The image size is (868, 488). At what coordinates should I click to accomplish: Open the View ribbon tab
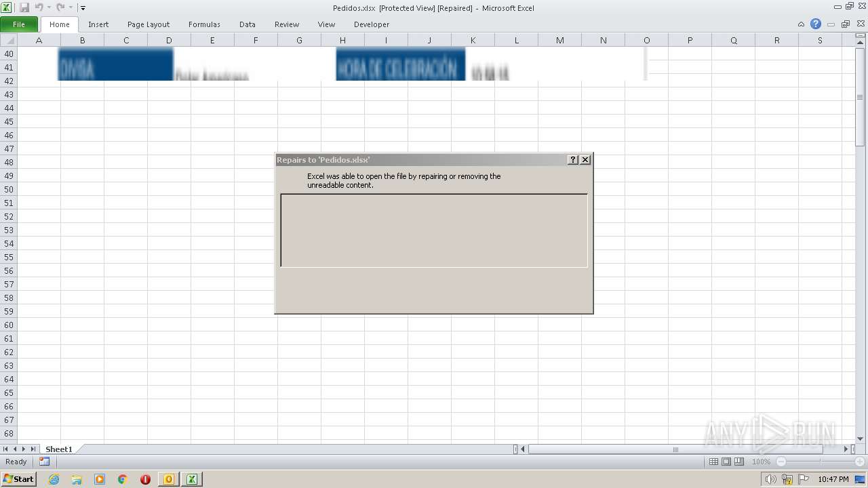tap(327, 24)
